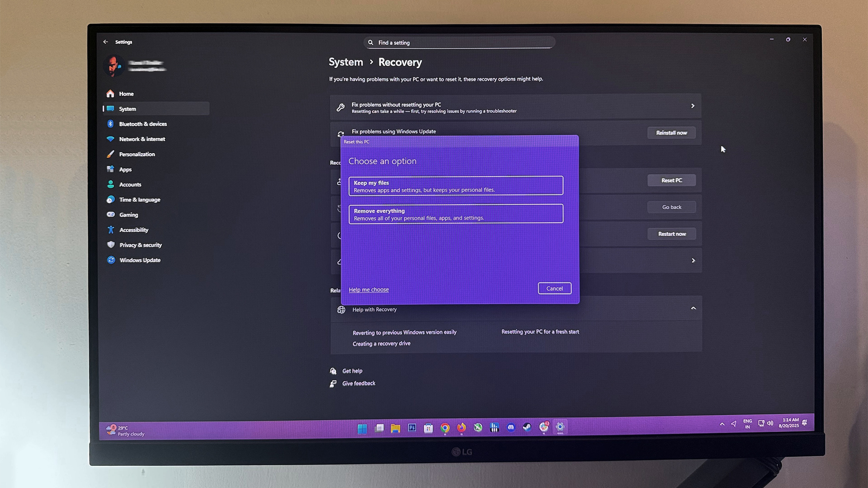
Task: Switch the ENG IN input language
Action: click(x=747, y=424)
